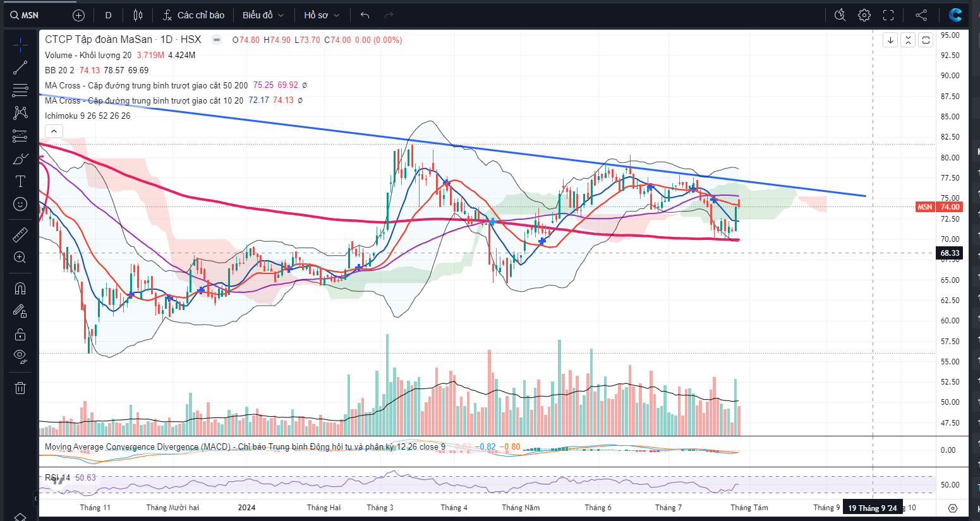
Task: Open quick search icon in the top bar
Action: click(x=840, y=15)
